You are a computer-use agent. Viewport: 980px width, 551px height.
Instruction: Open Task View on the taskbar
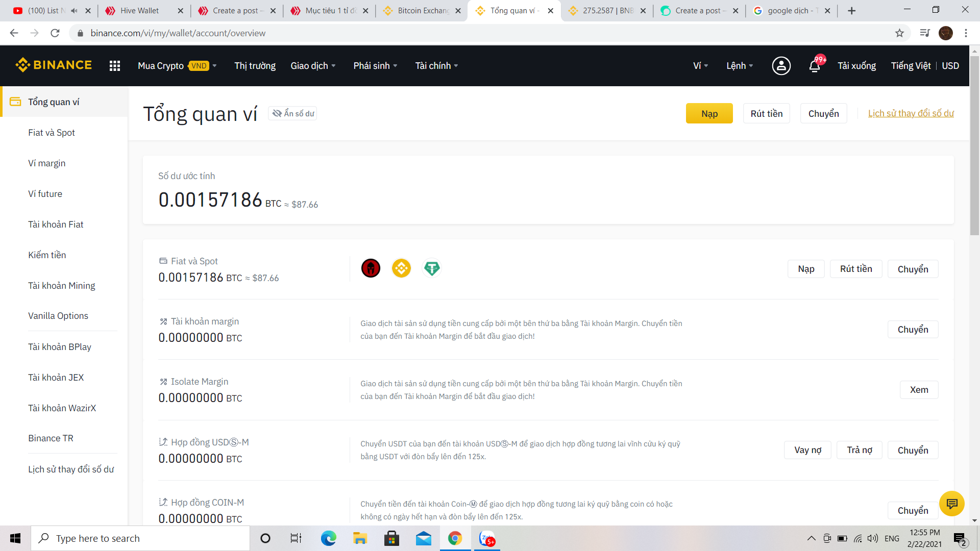tap(296, 538)
